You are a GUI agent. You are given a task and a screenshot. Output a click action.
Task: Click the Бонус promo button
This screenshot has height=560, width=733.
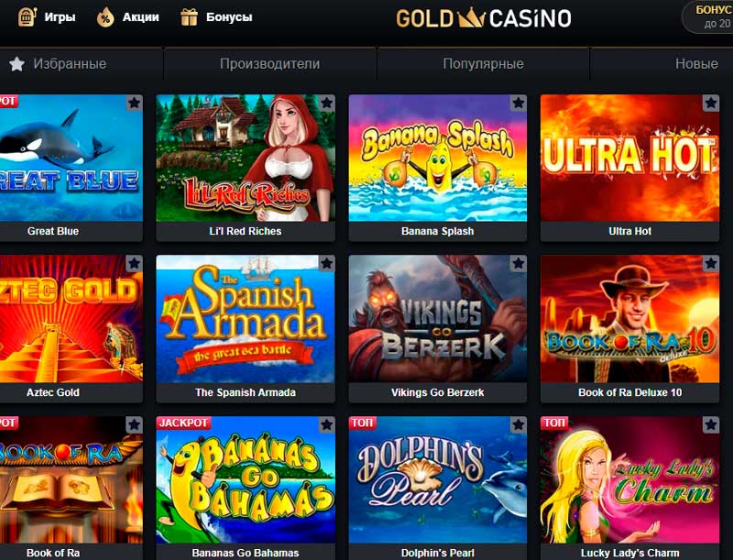[x=708, y=16]
